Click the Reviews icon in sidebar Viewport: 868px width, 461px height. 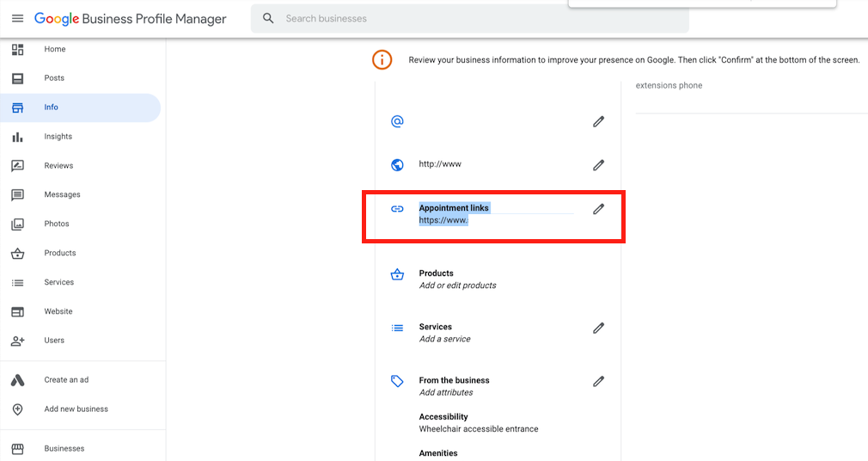coord(18,166)
